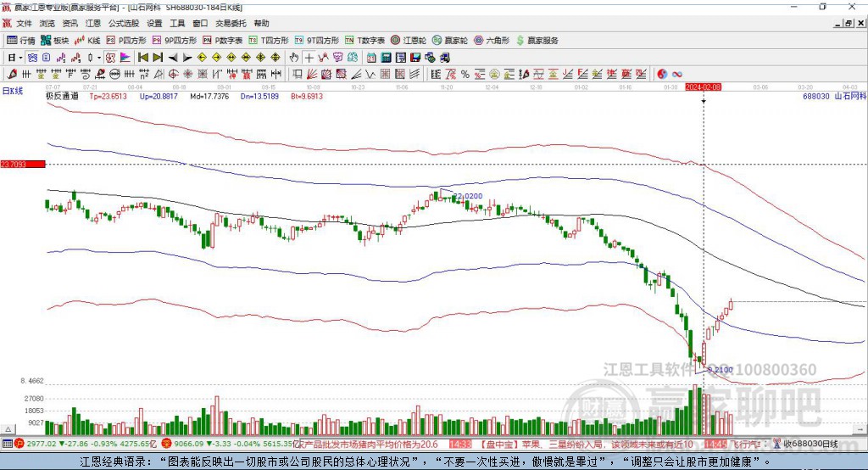Open the 六角形 hexagon tool
Viewport: 868px width, 470px height.
pos(492,41)
